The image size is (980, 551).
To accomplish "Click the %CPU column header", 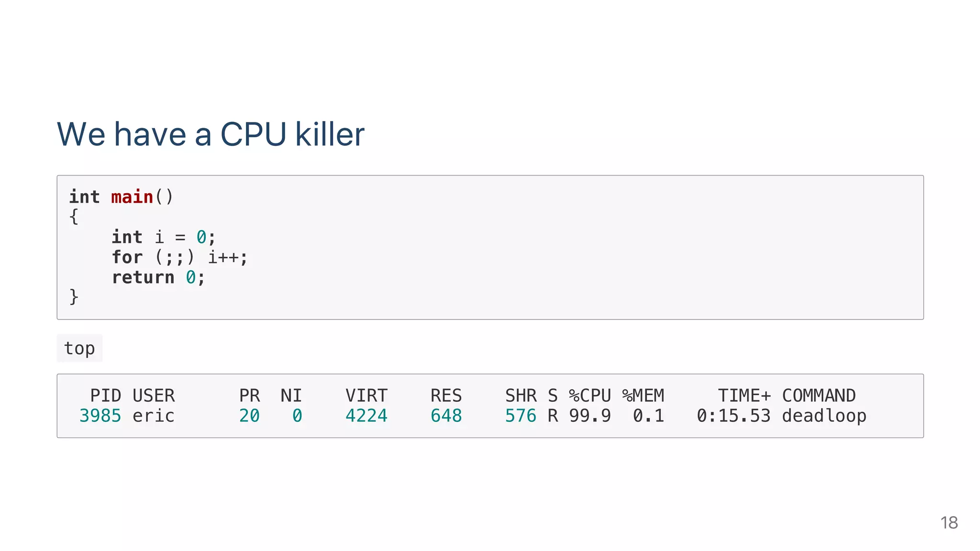I will coord(590,396).
